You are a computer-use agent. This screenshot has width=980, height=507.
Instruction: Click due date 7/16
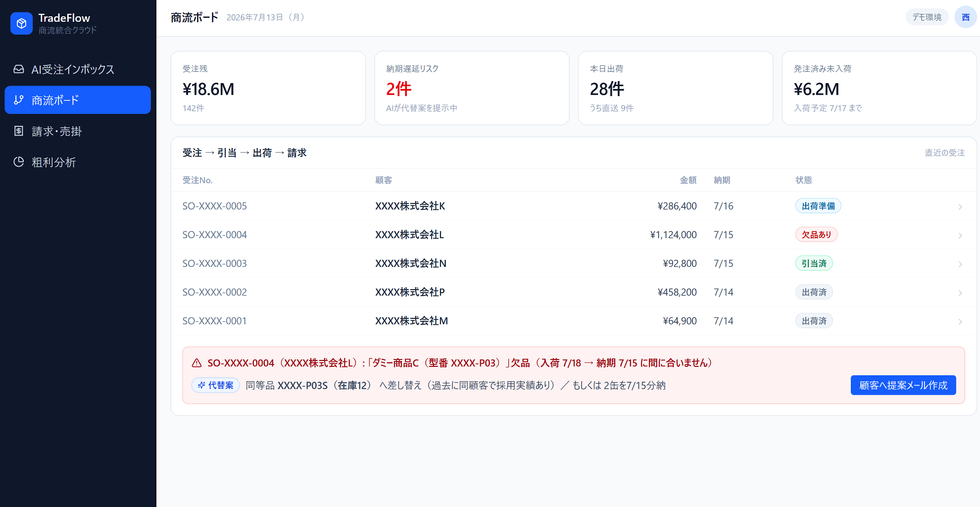pos(723,206)
